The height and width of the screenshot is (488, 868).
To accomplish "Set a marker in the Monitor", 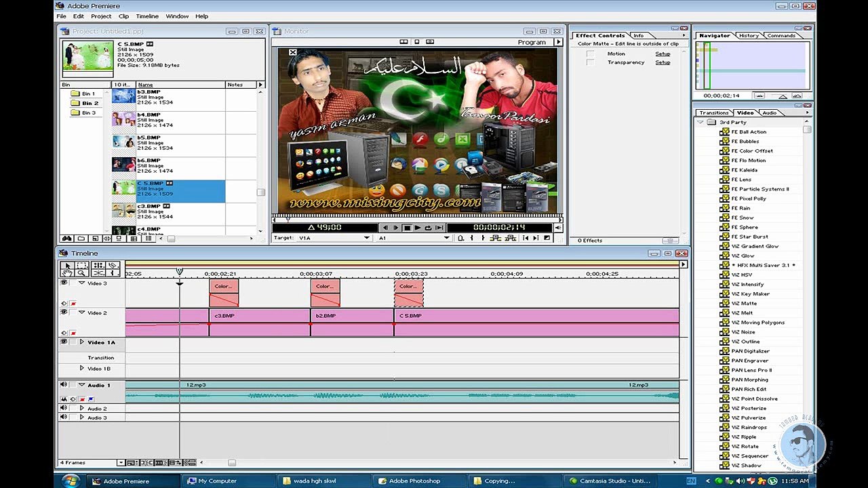I will (x=461, y=238).
